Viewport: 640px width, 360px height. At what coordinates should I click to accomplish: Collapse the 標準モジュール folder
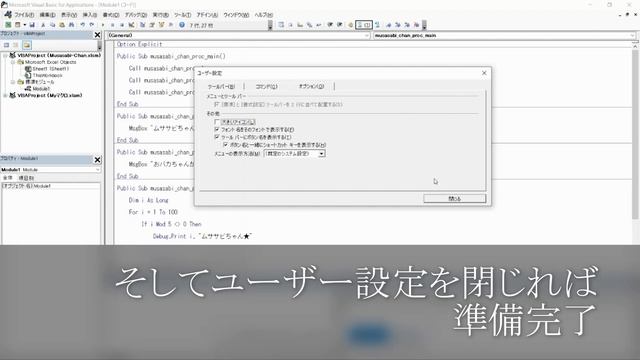[13, 82]
